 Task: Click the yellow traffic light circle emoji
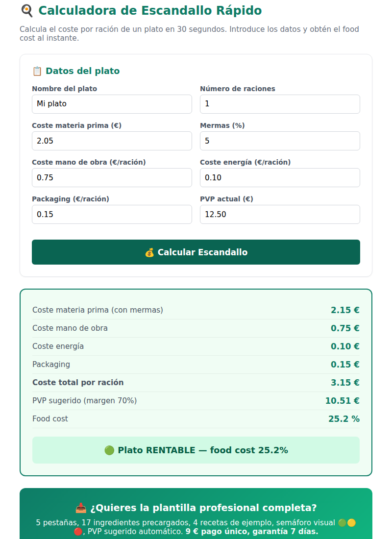(351, 523)
